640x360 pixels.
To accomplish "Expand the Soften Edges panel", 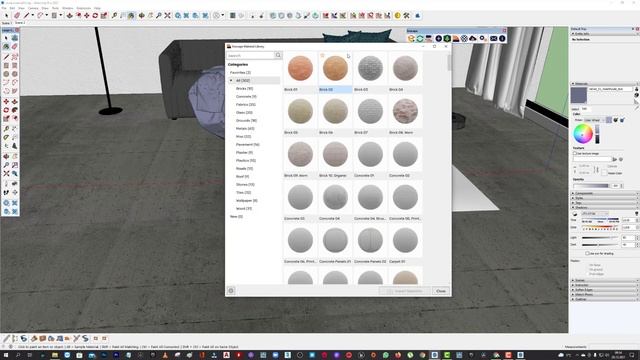I will tap(604, 290).
